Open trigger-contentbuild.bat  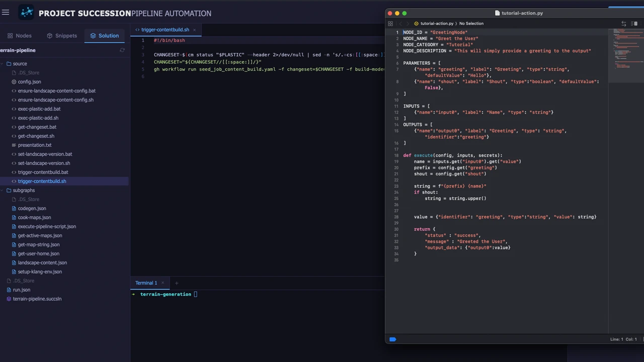(43, 172)
